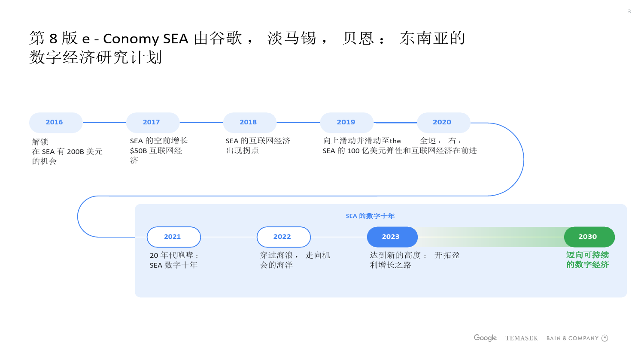Click the BAIN & COMPANY wordmark
644x362 pixels.
pos(572,338)
